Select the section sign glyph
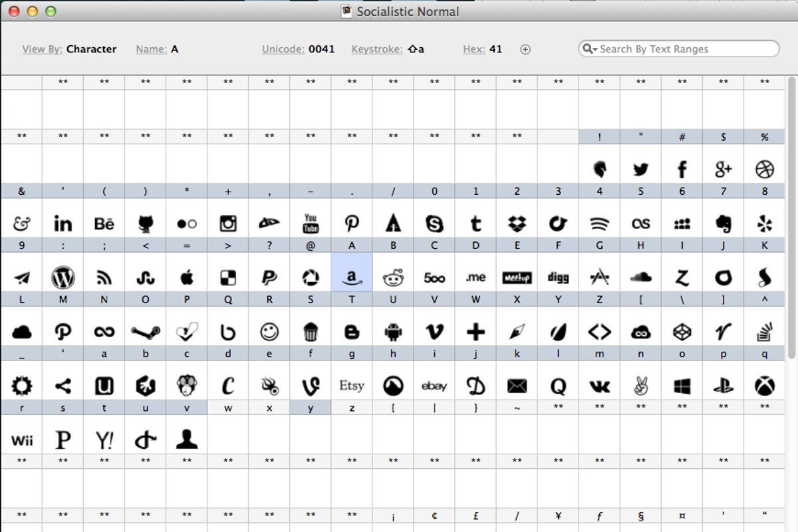Viewport: 798px width, 532px height. (641, 515)
